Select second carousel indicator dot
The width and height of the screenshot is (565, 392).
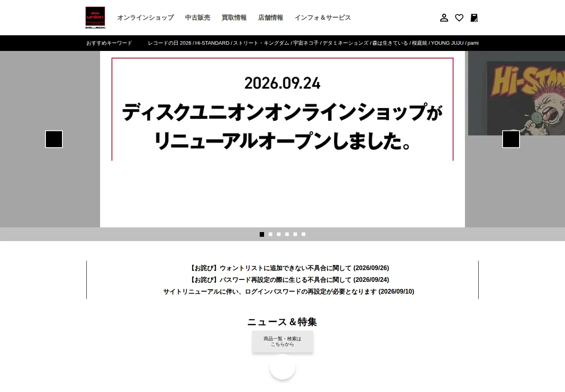(270, 234)
